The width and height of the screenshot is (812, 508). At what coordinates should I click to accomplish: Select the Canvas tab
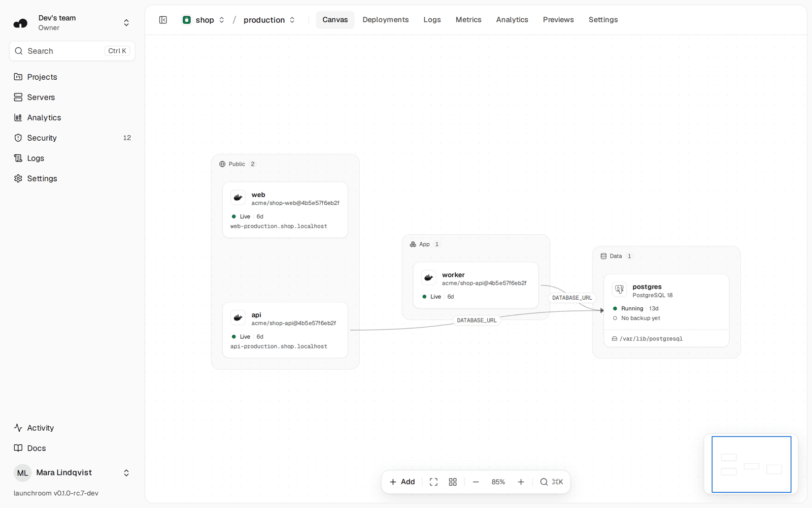pos(335,20)
